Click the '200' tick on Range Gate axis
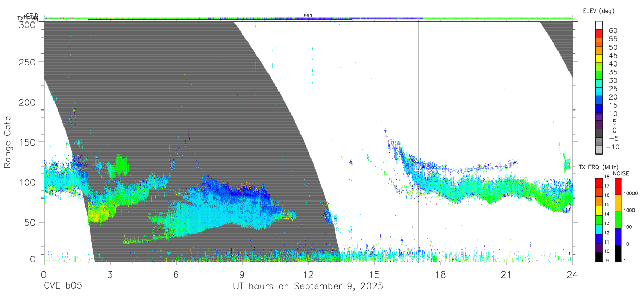The width and height of the screenshot is (644, 297). [x=27, y=102]
